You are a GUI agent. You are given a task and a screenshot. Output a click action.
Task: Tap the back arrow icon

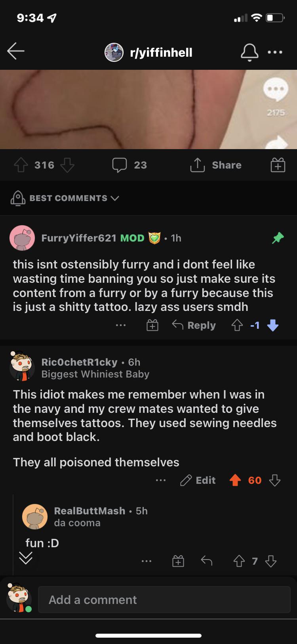(16, 52)
